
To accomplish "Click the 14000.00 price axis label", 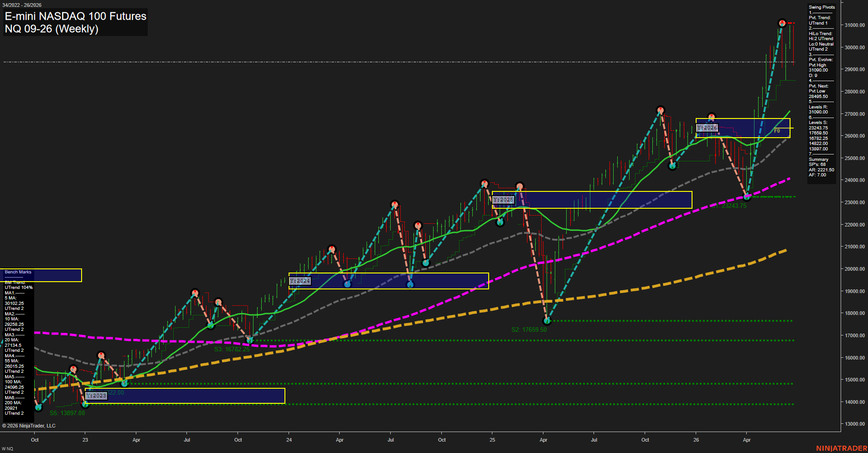I will [x=855, y=402].
